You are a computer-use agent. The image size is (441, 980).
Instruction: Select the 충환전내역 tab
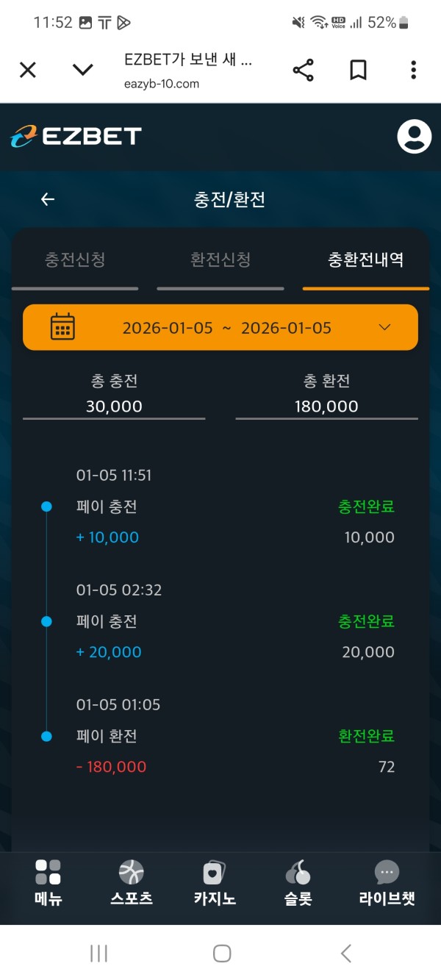point(365,260)
